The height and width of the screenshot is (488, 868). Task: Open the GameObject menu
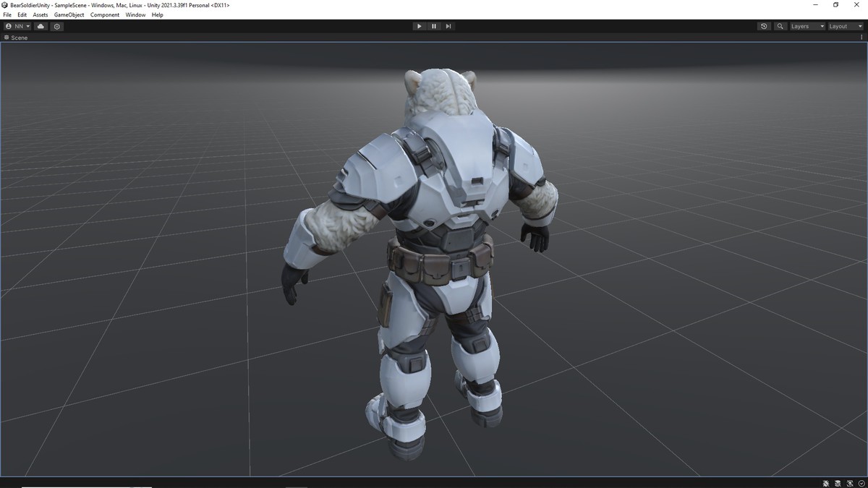point(69,14)
